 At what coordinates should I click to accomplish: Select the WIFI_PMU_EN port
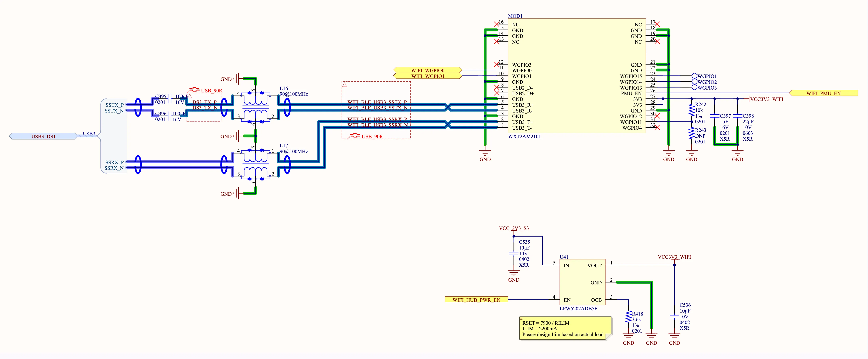point(824,93)
